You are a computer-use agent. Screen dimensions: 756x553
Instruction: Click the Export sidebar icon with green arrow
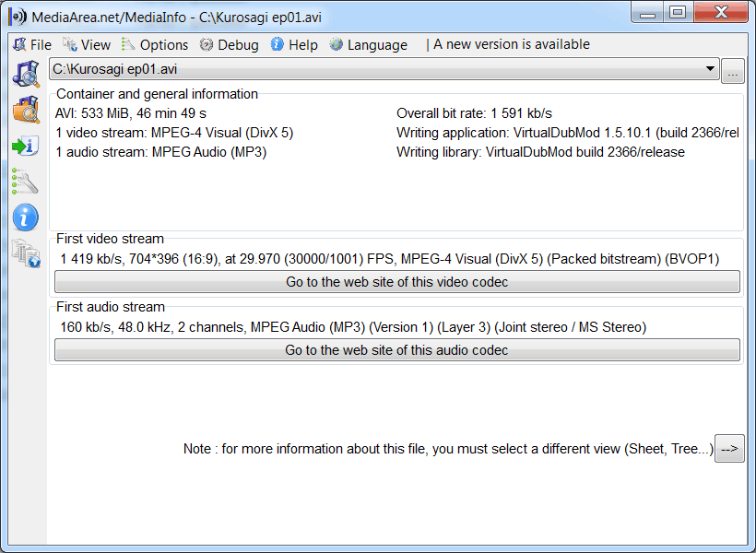[x=26, y=146]
